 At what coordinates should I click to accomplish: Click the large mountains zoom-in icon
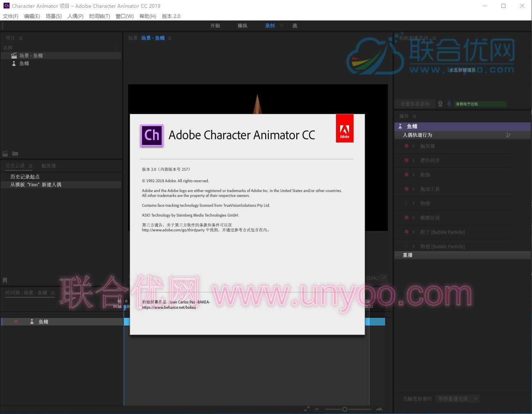coord(379,409)
